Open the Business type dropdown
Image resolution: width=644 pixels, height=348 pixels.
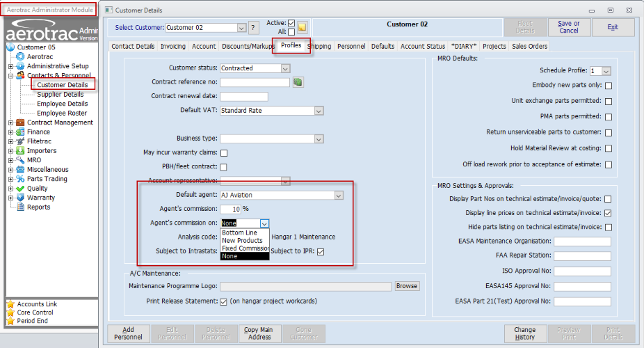click(x=319, y=139)
